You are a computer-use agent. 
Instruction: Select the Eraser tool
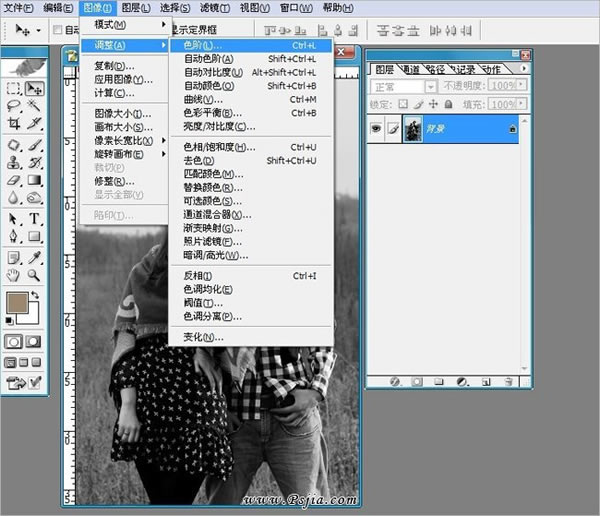pyautogui.click(x=14, y=180)
